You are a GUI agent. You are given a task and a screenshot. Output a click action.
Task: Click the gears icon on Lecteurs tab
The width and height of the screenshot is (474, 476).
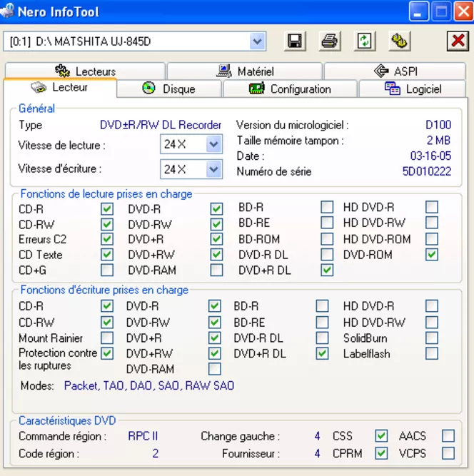click(62, 71)
